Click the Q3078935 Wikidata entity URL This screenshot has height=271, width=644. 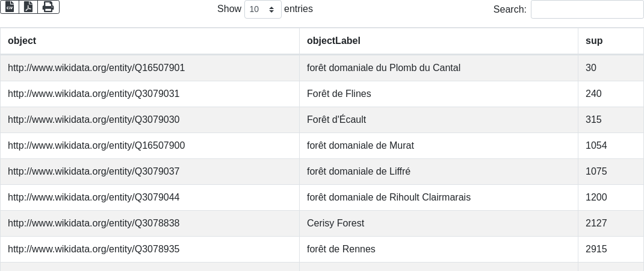93,249
